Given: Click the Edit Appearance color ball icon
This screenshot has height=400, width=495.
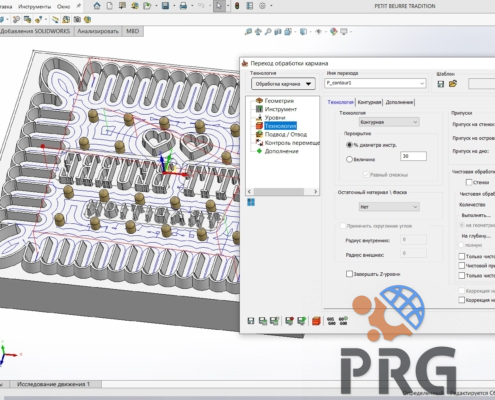Looking at the screenshot, I should click(x=333, y=32).
